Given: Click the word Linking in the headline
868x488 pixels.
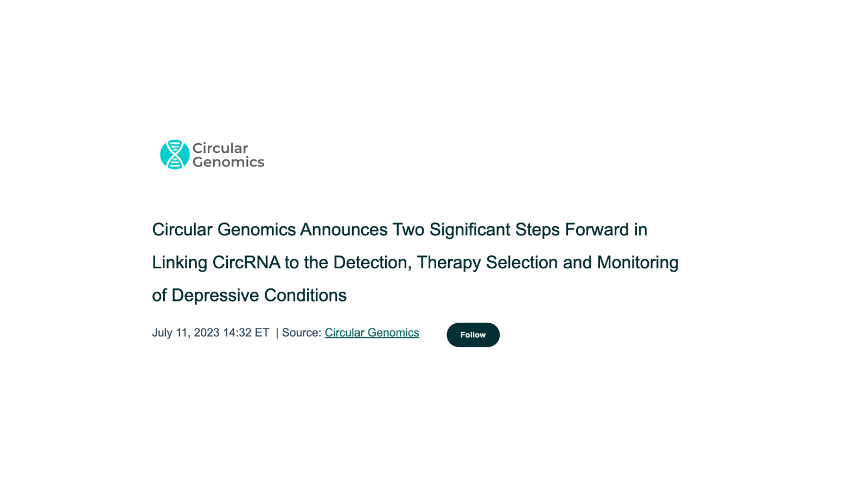Looking at the screenshot, I should click(180, 262).
